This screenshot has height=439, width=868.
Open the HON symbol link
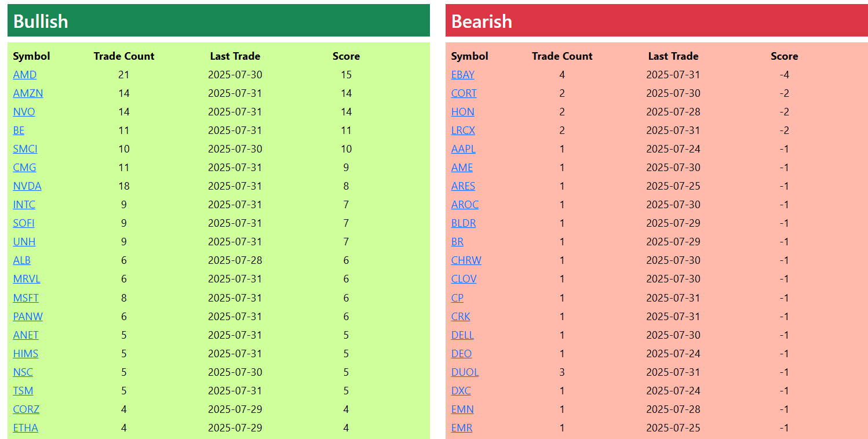pyautogui.click(x=463, y=112)
